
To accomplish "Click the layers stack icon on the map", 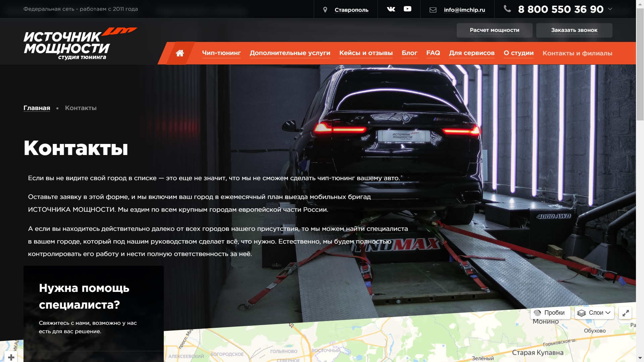I will (x=582, y=313).
